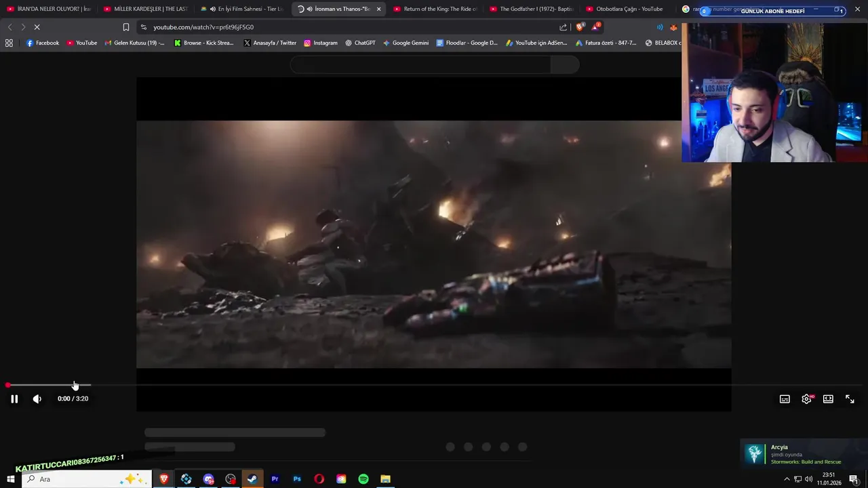This screenshot has height=488, width=868.
Task: Open the share icon in the address bar
Action: pos(563,27)
